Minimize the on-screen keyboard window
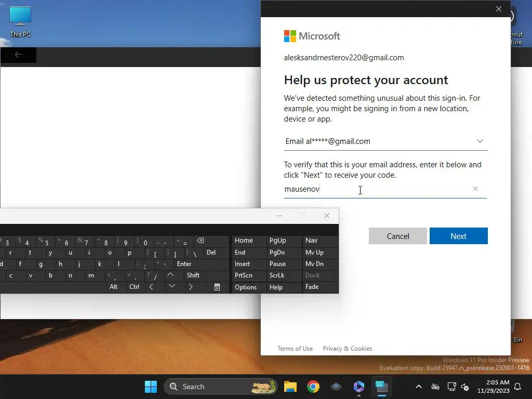The height and width of the screenshot is (399, 532). 279,216
